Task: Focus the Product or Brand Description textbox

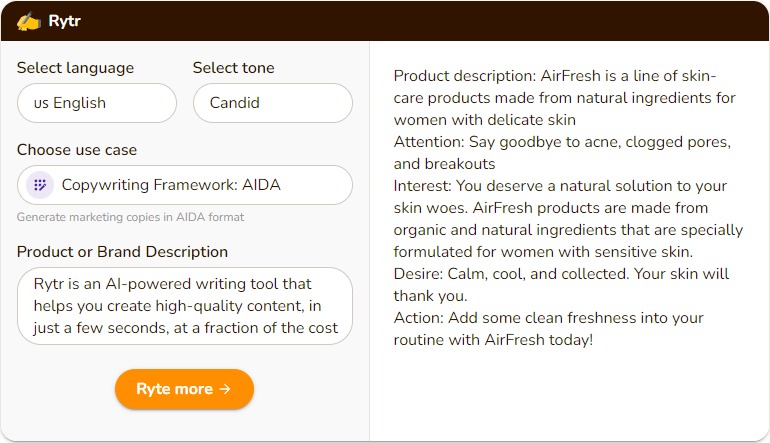Action: tap(185, 306)
